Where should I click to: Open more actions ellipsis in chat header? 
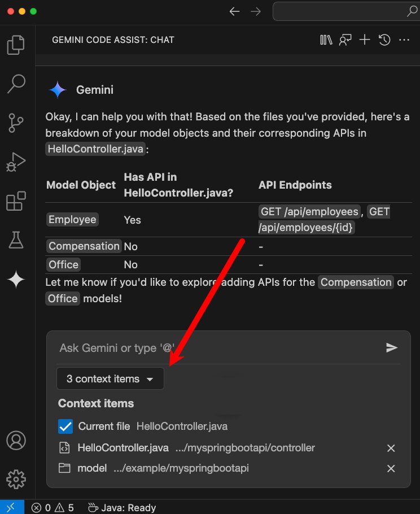(404, 40)
